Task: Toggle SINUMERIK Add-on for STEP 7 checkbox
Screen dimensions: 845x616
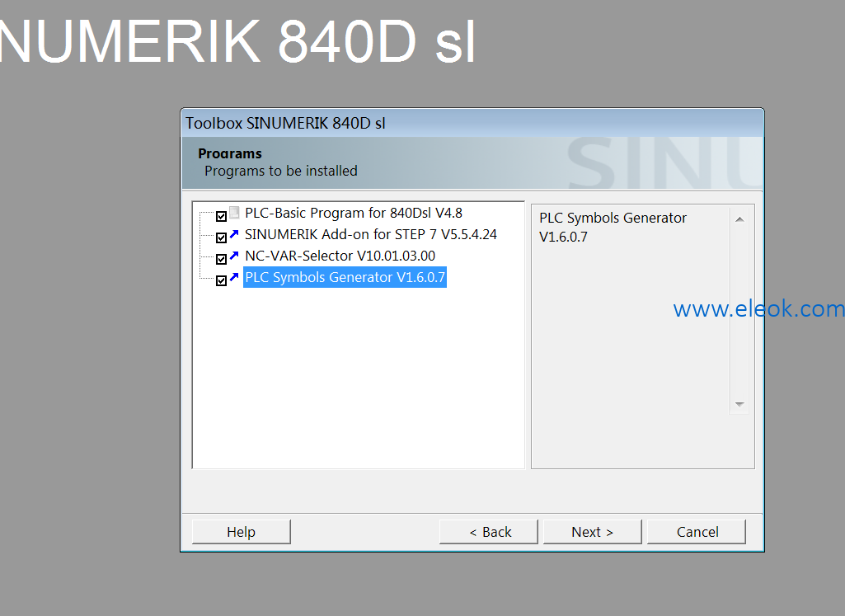Action: point(221,237)
